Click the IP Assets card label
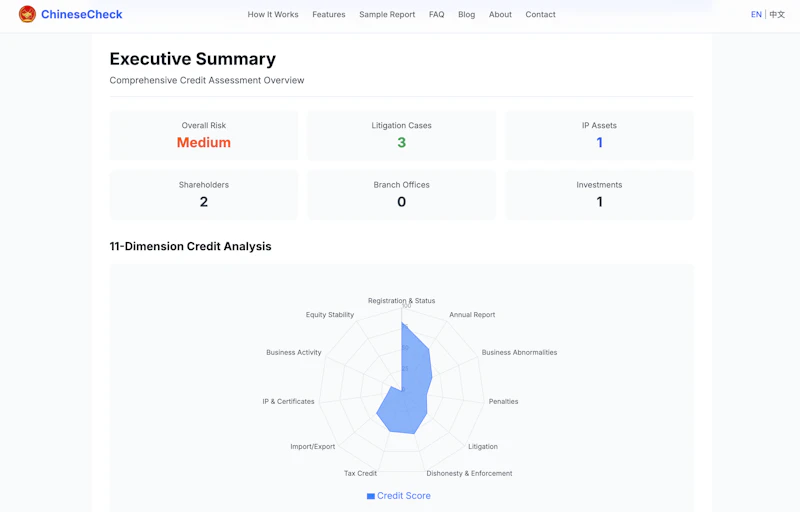This screenshot has width=800, height=512. [x=599, y=125]
